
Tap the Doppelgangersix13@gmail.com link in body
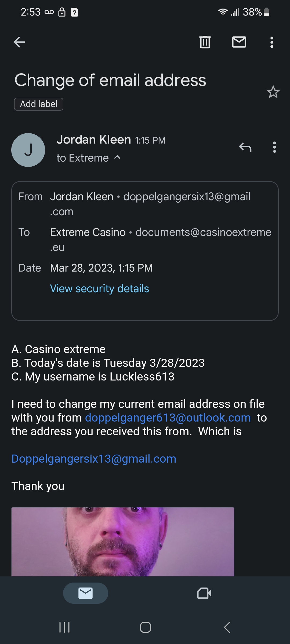[x=94, y=459]
